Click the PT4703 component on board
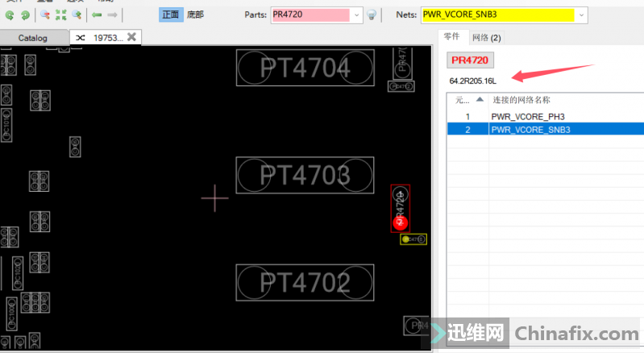 305,175
